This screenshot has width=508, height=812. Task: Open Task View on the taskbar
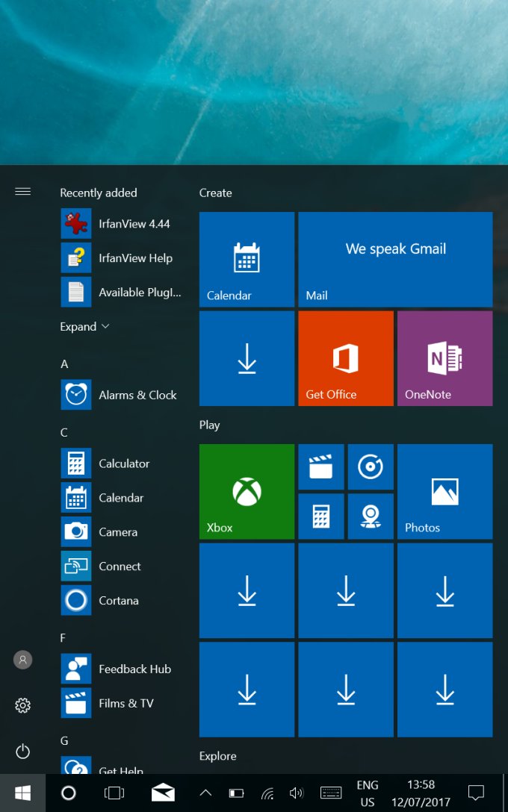[114, 793]
